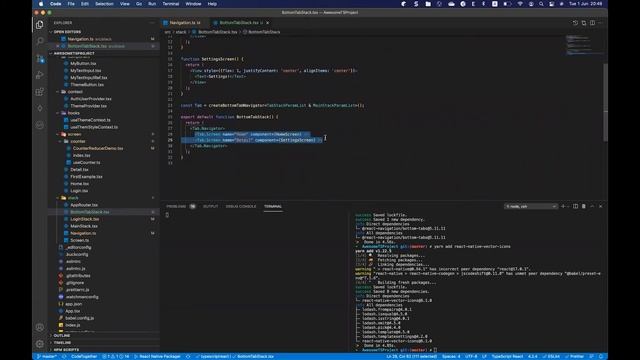This screenshot has height=360, width=640.
Task: Open editor more actions ellipsis
Action: pyautogui.click(x=600, y=23)
